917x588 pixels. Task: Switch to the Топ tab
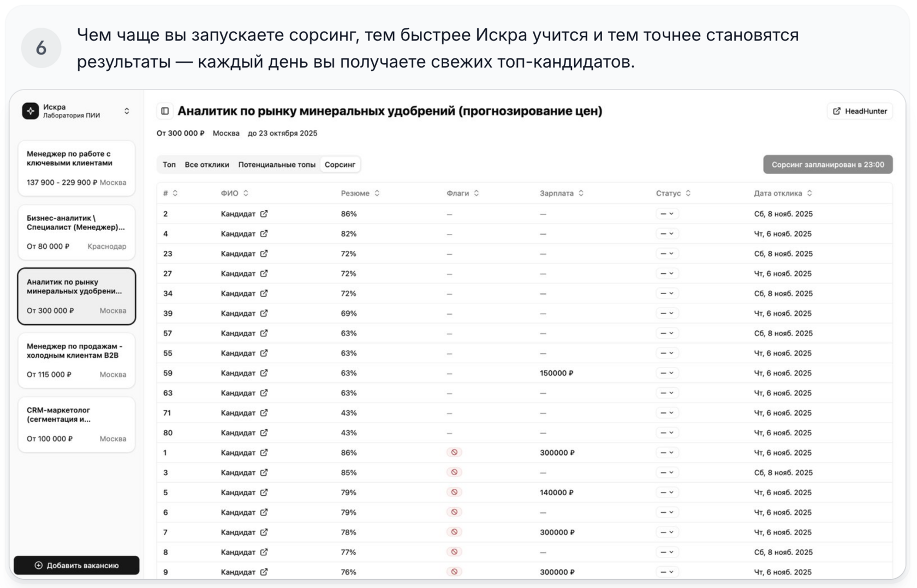[x=169, y=165]
